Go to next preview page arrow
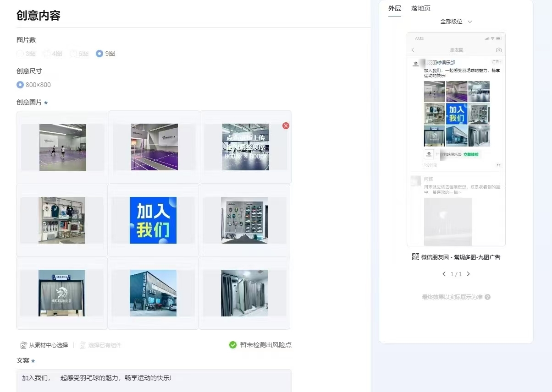 coord(468,274)
